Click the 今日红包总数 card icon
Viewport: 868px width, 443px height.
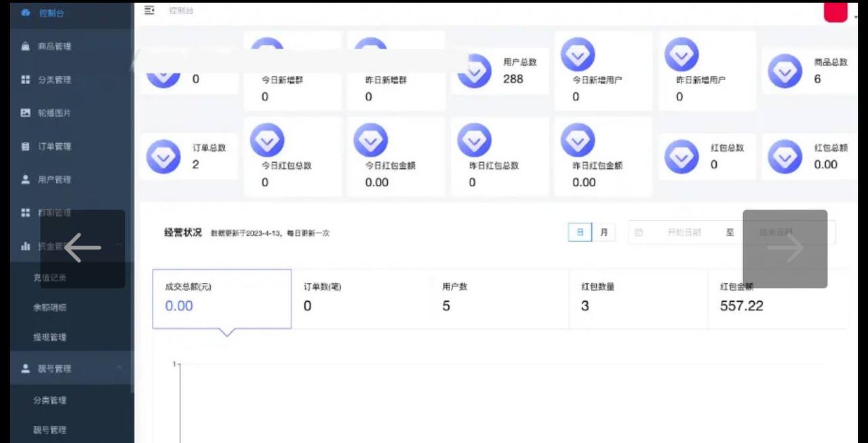267,140
